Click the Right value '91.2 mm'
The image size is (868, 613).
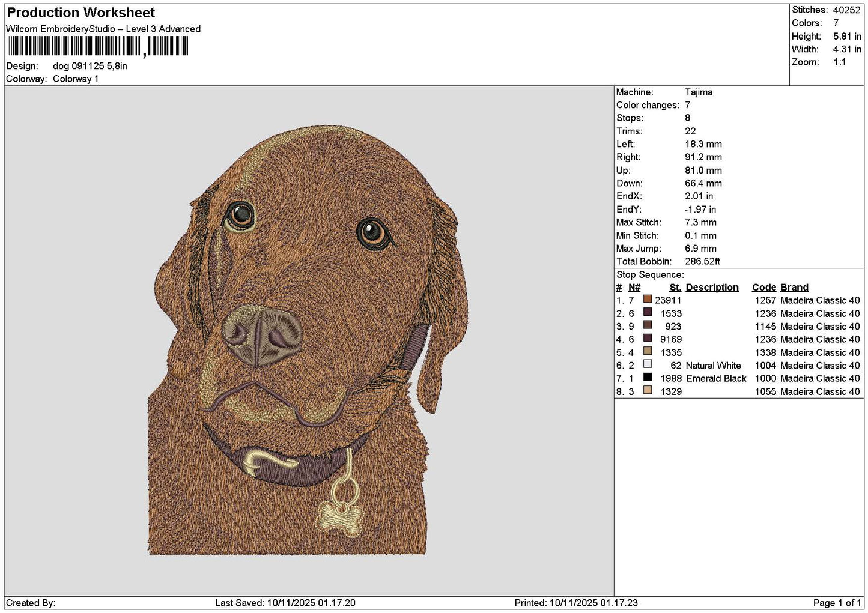pyautogui.click(x=703, y=157)
